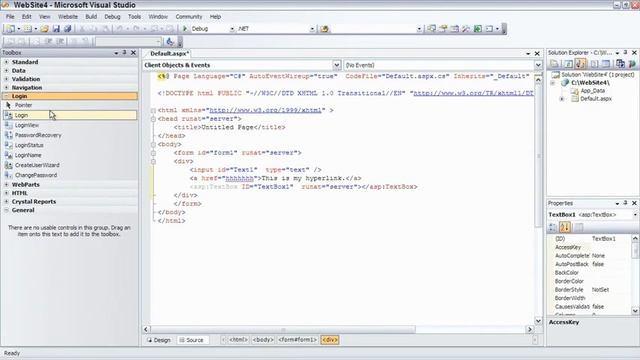Switch to Source view

click(192, 340)
